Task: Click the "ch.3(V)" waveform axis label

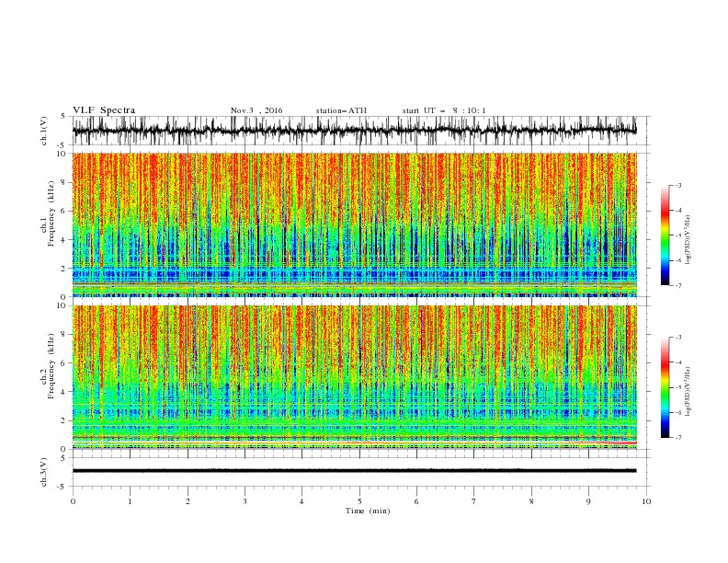Action: 44,472
